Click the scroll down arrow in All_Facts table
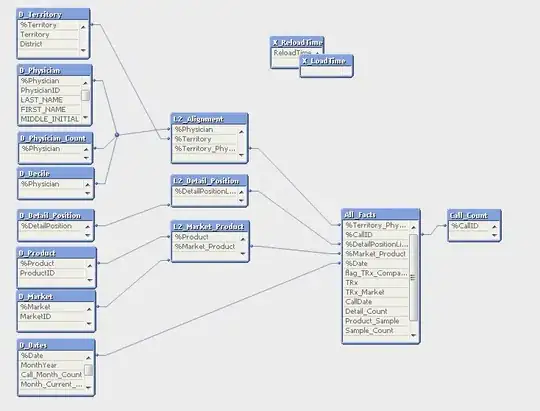540x411 pixels. 414,335
